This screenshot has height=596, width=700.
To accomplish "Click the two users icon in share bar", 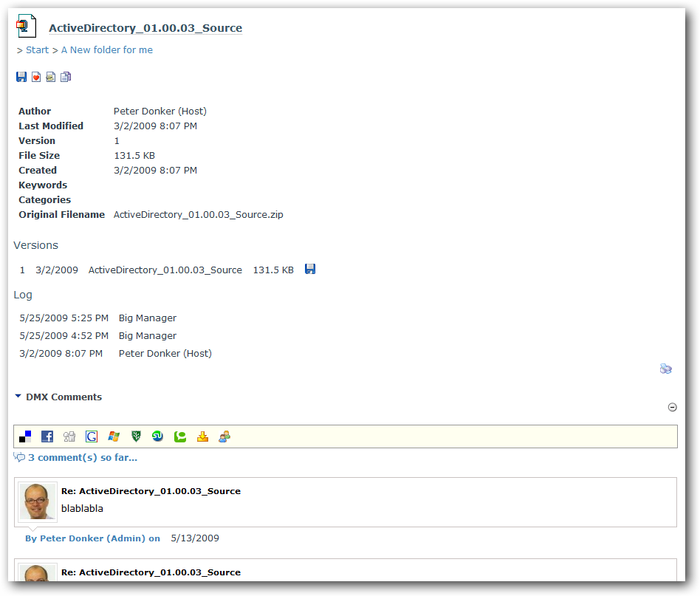I will pos(224,436).
